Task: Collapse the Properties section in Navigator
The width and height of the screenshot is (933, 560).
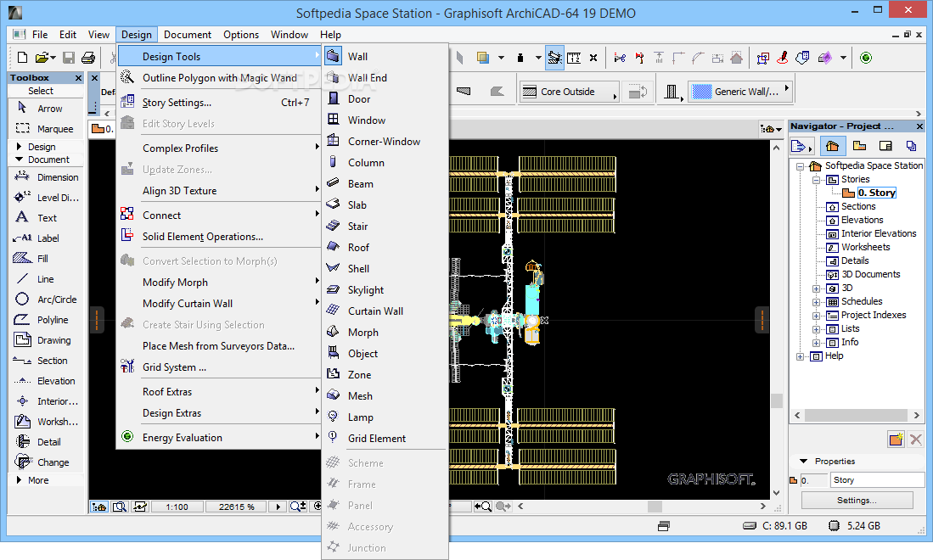Action: tap(804, 462)
